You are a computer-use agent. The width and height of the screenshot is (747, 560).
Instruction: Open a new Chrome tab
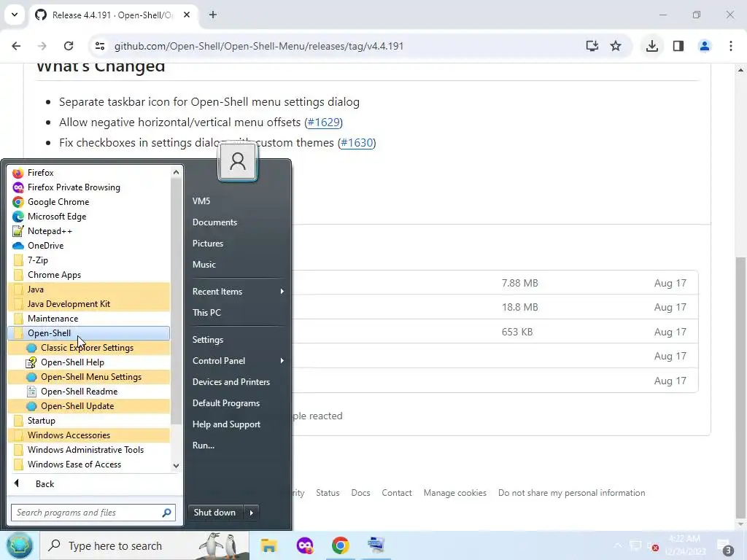tap(213, 15)
